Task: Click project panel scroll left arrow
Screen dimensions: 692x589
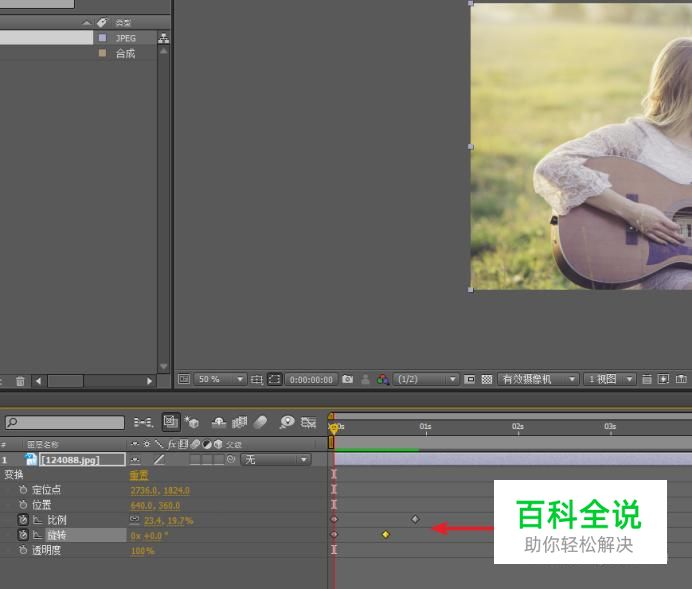Action: (38, 381)
